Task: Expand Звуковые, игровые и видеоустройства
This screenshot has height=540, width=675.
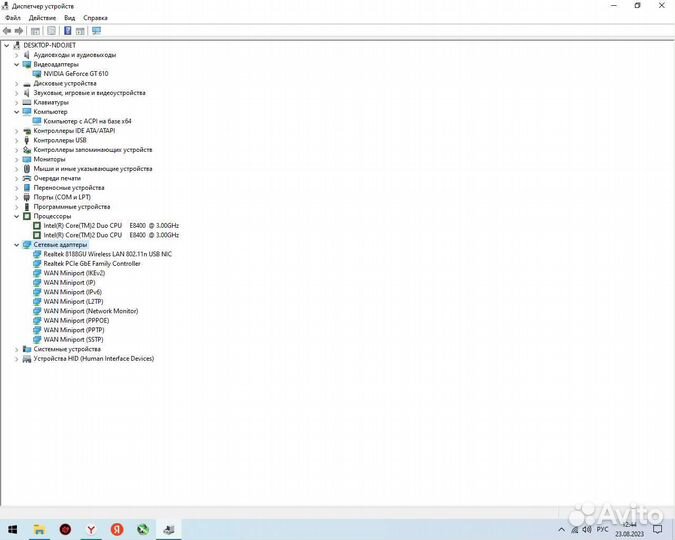Action: [x=16, y=93]
